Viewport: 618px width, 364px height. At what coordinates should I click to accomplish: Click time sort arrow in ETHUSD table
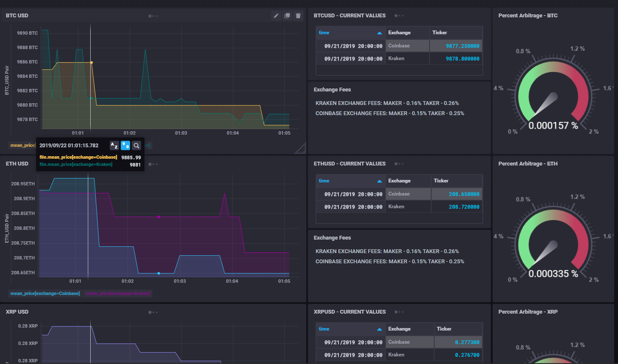pyautogui.click(x=380, y=181)
